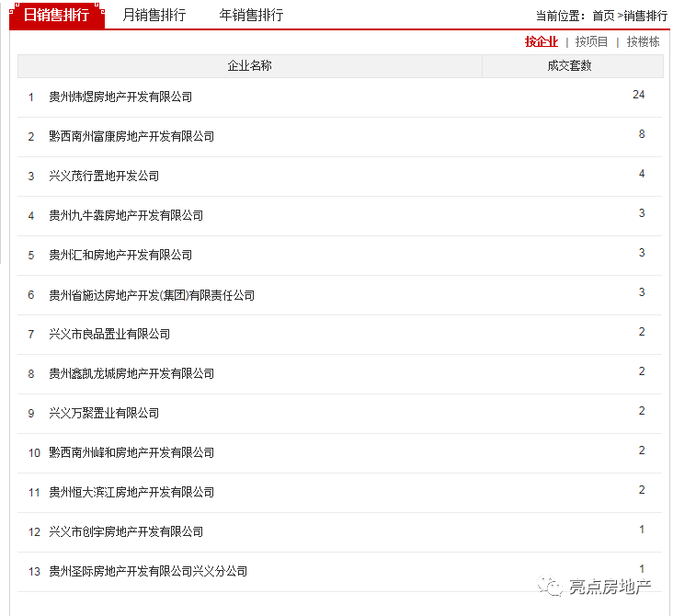Select 贵州汇和房地产开发有限公司

[120, 255]
